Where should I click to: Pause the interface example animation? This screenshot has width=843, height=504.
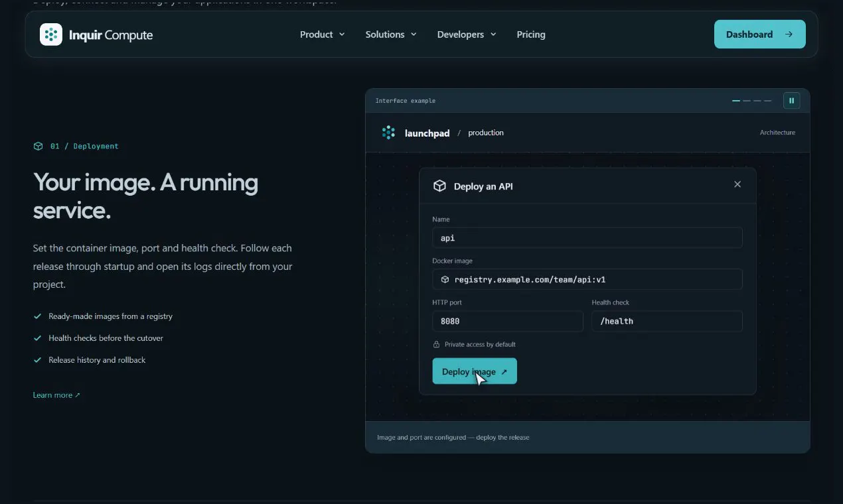pos(791,101)
